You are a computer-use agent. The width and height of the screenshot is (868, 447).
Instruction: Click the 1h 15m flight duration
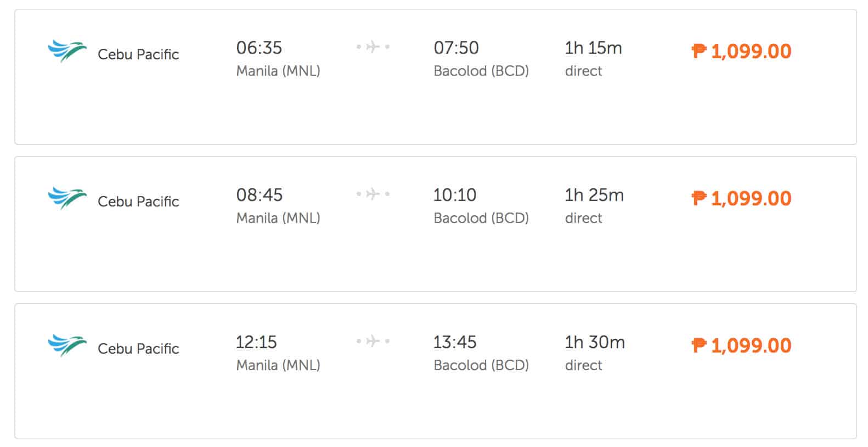pos(593,48)
